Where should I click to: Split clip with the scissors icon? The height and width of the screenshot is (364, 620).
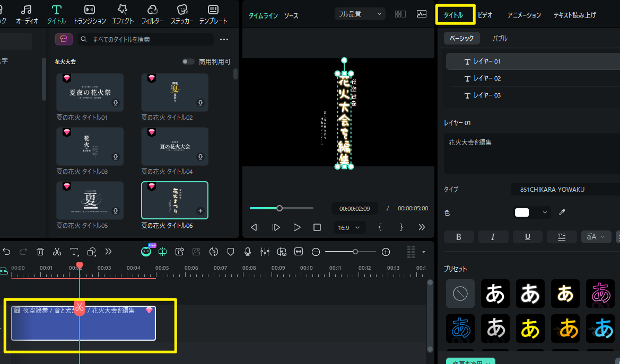click(x=57, y=252)
